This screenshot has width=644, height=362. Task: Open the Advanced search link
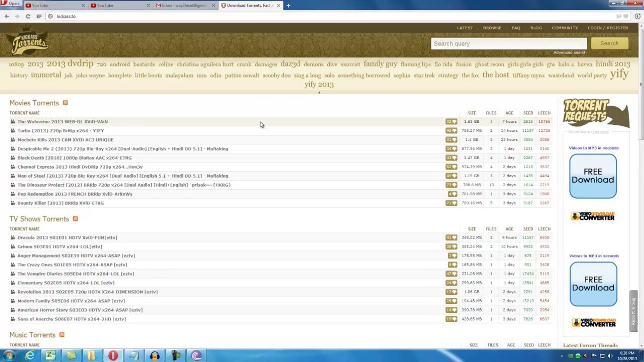point(570,53)
